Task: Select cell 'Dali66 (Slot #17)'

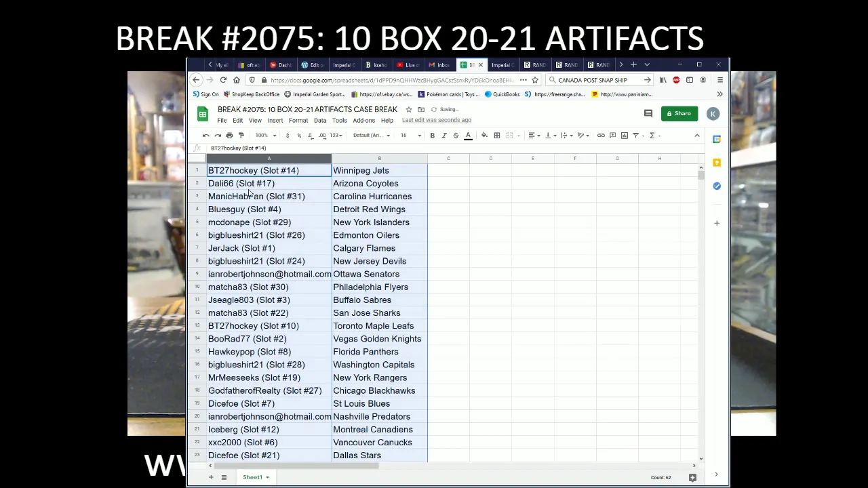Action: 269,183
